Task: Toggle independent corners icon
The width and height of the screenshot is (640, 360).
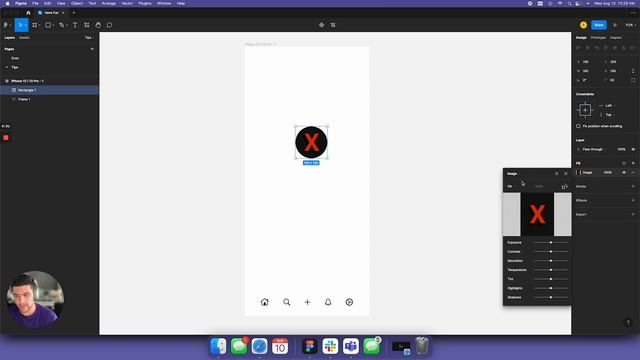Action: (x=633, y=80)
